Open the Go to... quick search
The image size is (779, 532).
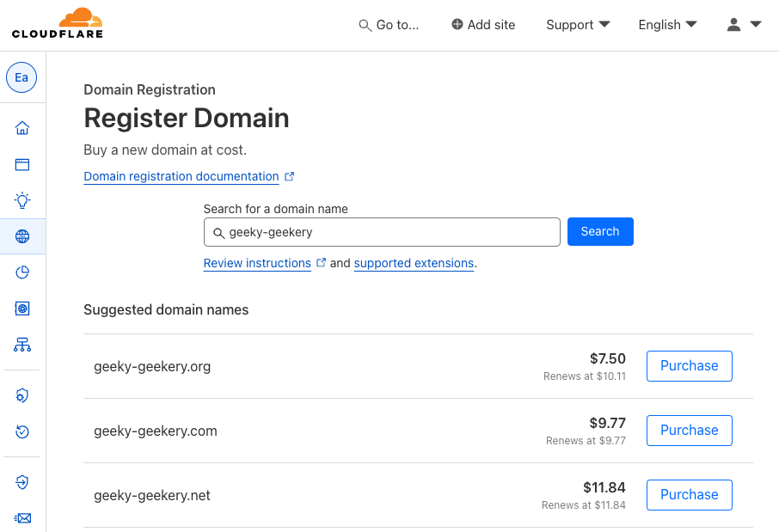point(389,25)
